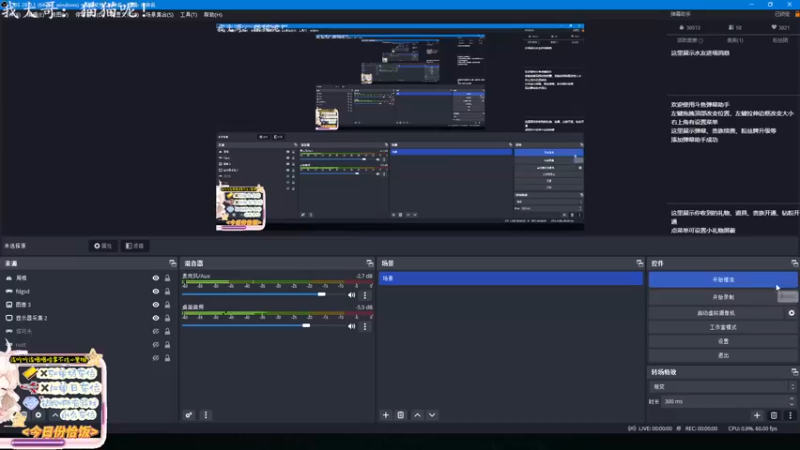This screenshot has height=450, width=800.
Task: Open 设置 settings button in Controls
Action: point(723,341)
